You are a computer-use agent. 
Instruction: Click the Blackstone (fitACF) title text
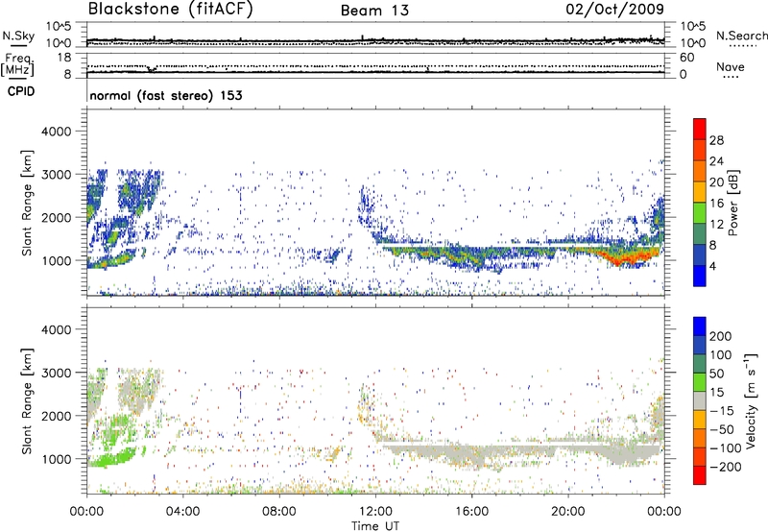click(x=171, y=9)
